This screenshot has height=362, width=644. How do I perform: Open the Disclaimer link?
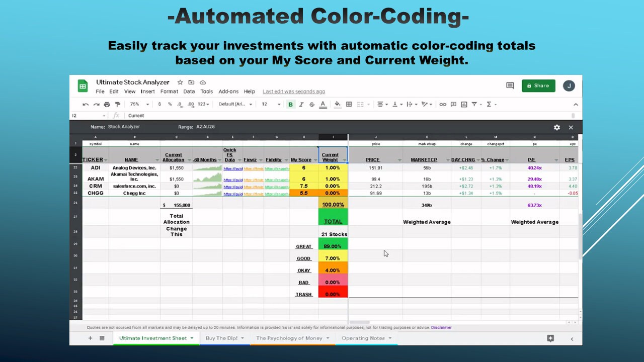[x=441, y=327]
